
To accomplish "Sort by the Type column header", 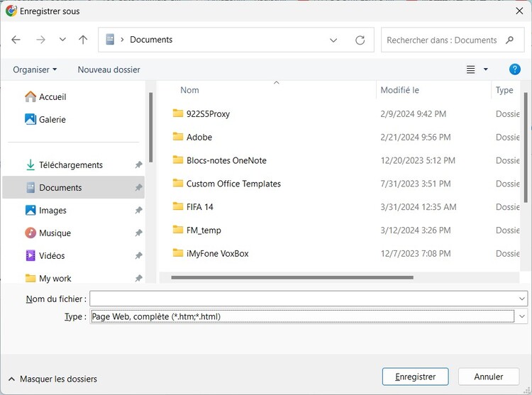I will click(x=504, y=90).
